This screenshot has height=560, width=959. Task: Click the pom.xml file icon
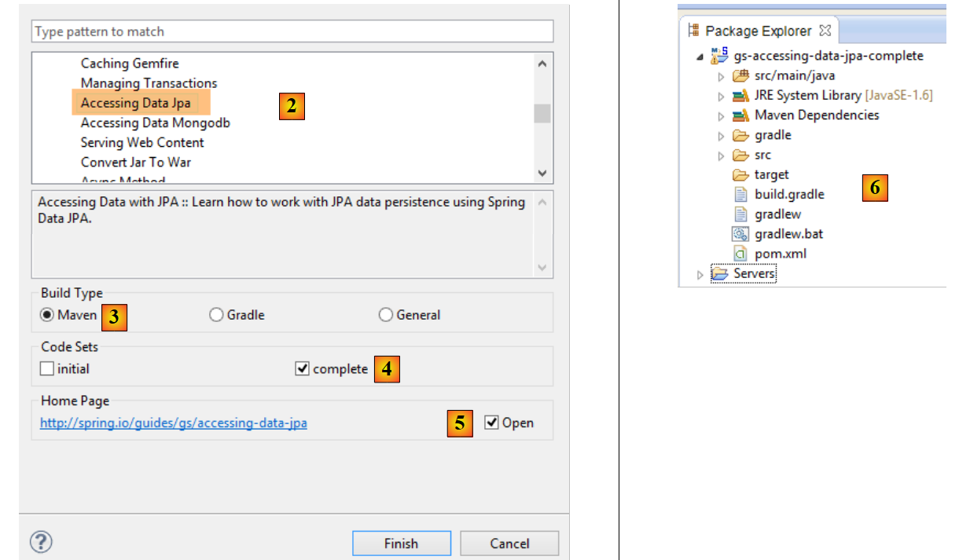(x=740, y=254)
